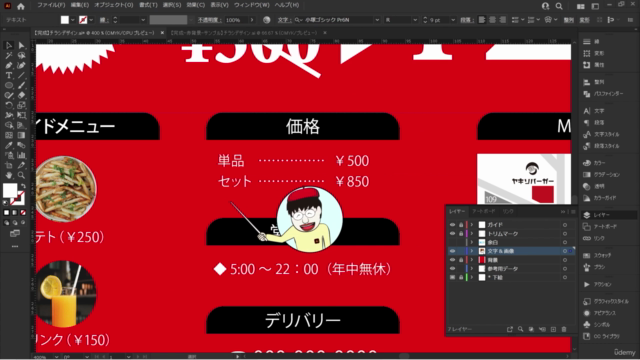Toggle visibility of 文字＆画像 layer
Screen dimensions: 640x360
point(452,251)
